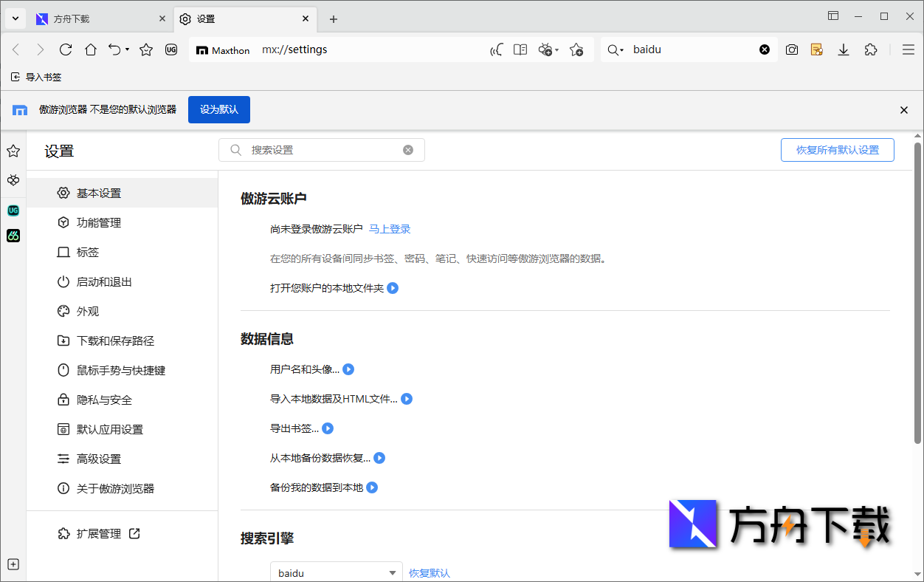Clear the baidu search text
This screenshot has width=924, height=582.
click(765, 49)
